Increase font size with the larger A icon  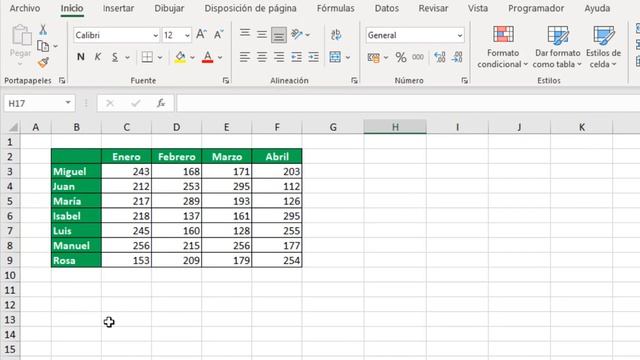click(x=201, y=35)
